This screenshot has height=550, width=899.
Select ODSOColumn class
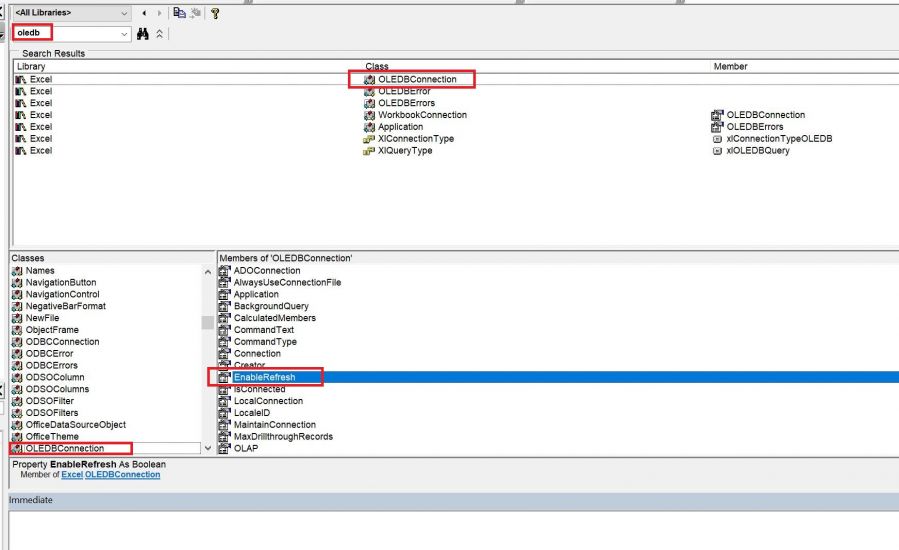click(54, 377)
